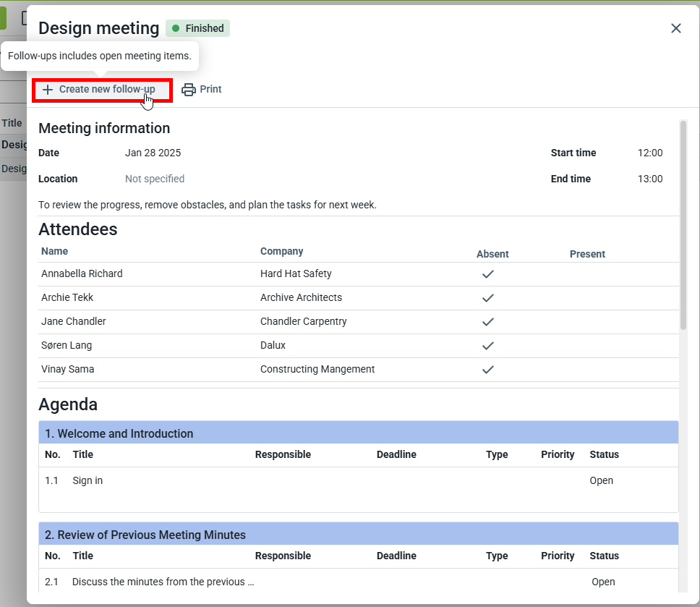Image resolution: width=700 pixels, height=607 pixels.
Task: Click the green Finished status badge
Action: tap(197, 28)
